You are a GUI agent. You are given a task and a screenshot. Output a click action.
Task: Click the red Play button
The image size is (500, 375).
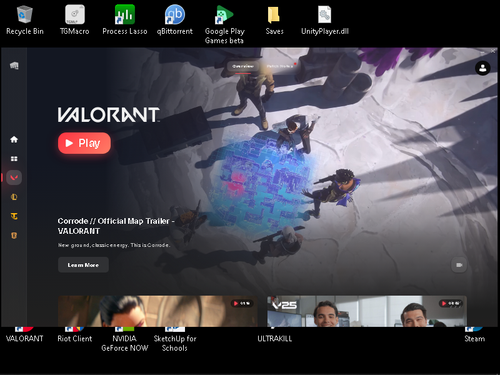(x=84, y=143)
